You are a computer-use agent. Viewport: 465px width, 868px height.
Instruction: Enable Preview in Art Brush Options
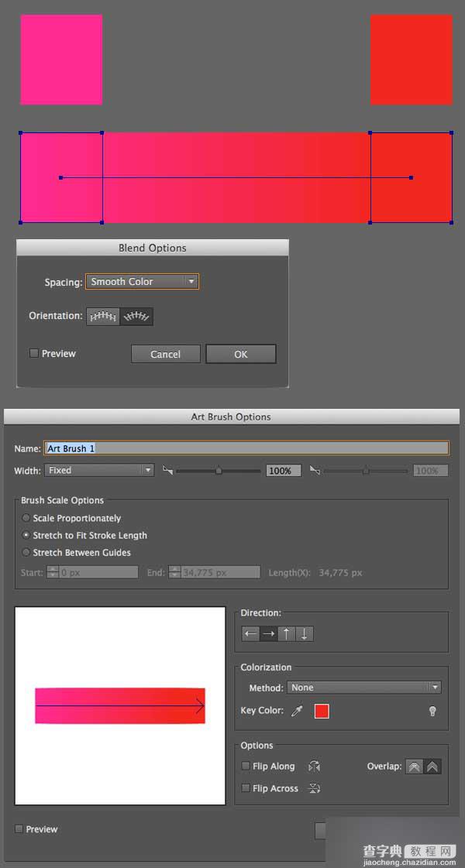pyautogui.click(x=19, y=829)
